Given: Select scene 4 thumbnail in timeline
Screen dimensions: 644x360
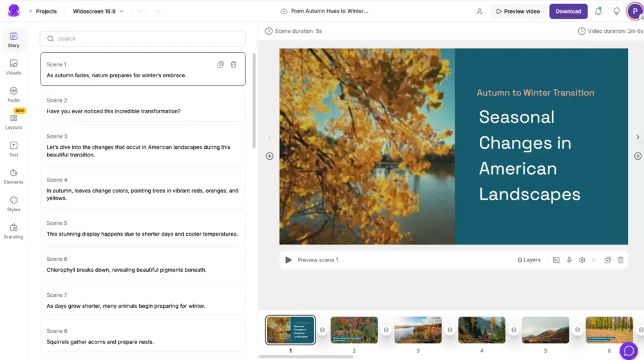Looking at the screenshot, I should pos(481,330).
